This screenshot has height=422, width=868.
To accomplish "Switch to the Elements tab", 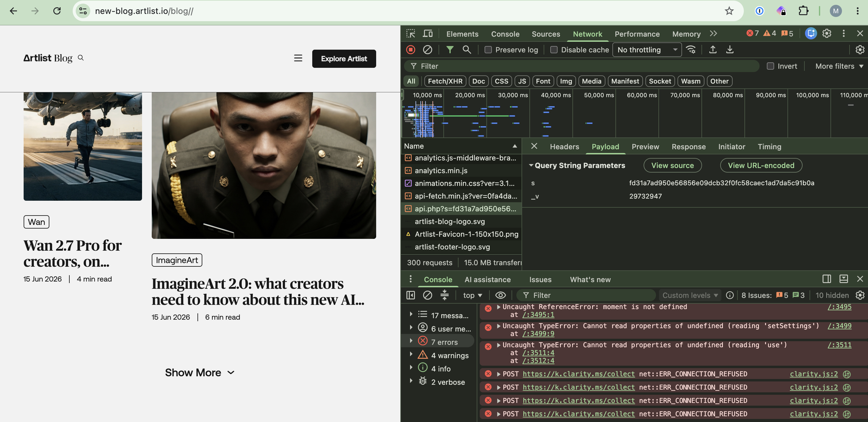I will tap(462, 34).
